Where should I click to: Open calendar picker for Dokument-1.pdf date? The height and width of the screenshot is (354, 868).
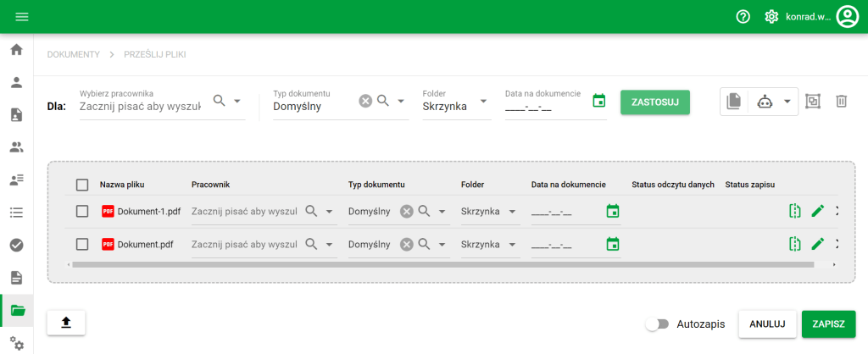613,211
